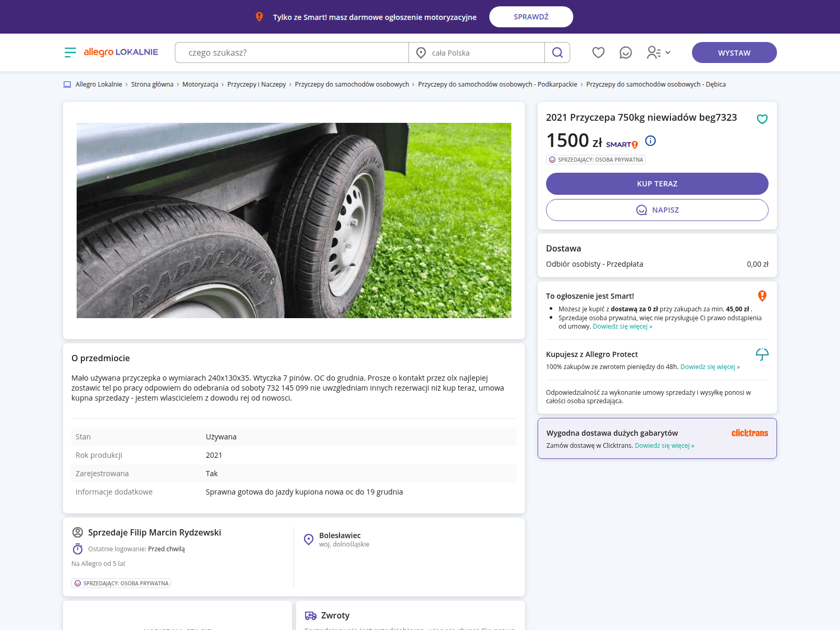Open Dębica trailers breadcrumb link

(656, 85)
